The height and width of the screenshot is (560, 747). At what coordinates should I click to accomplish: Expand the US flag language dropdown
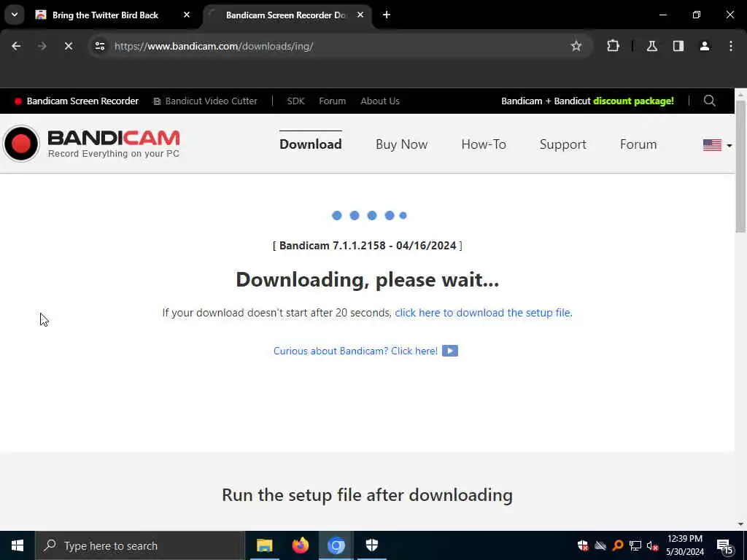click(717, 145)
